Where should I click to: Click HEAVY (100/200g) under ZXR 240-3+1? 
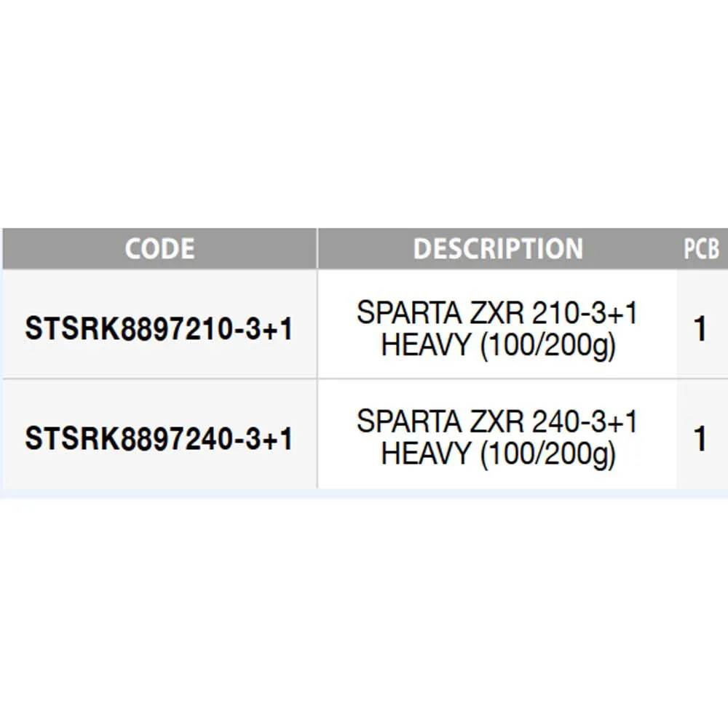click(x=498, y=455)
